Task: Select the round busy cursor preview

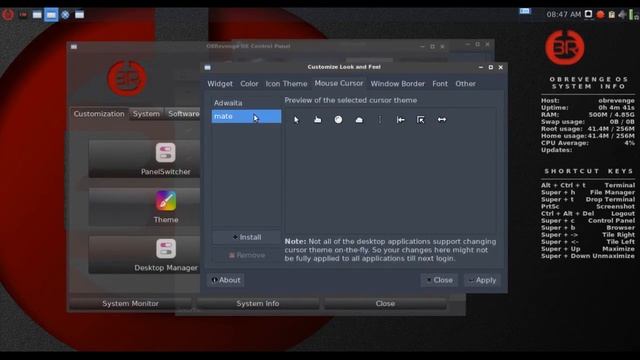Action: 338,119
